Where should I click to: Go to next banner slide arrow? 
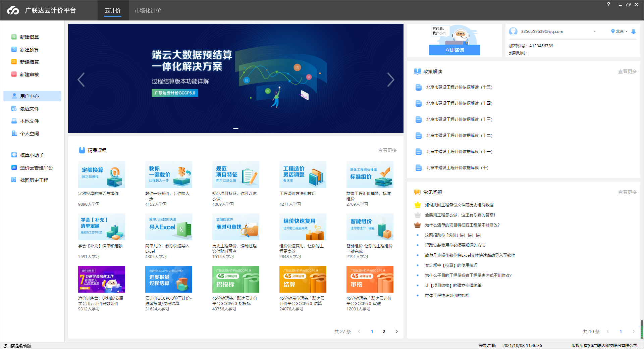[391, 80]
